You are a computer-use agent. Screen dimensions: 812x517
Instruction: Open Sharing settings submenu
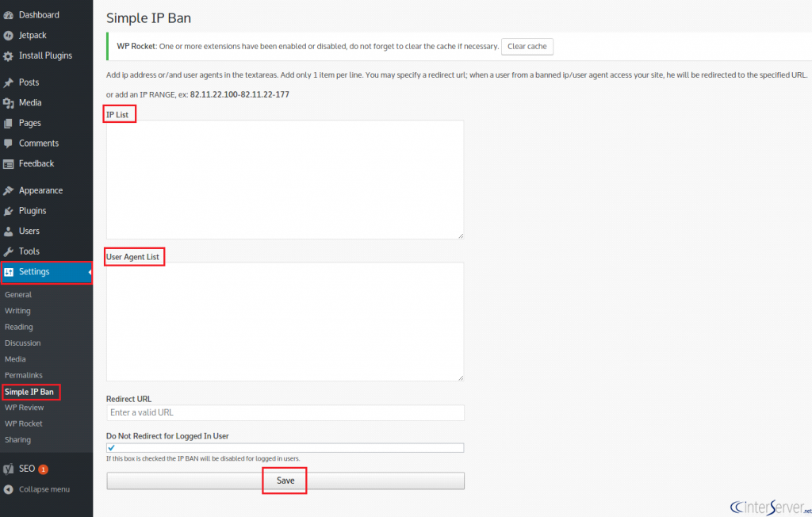click(x=17, y=440)
